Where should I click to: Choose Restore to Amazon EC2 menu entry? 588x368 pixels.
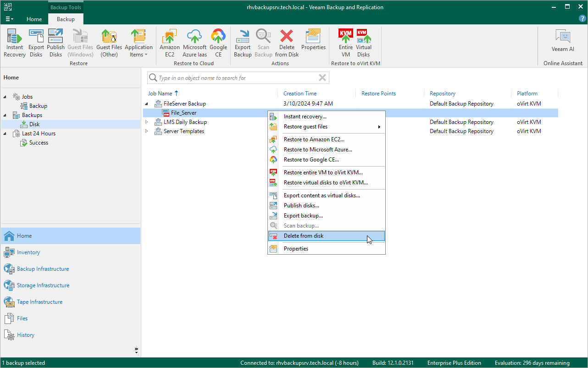click(x=327, y=139)
